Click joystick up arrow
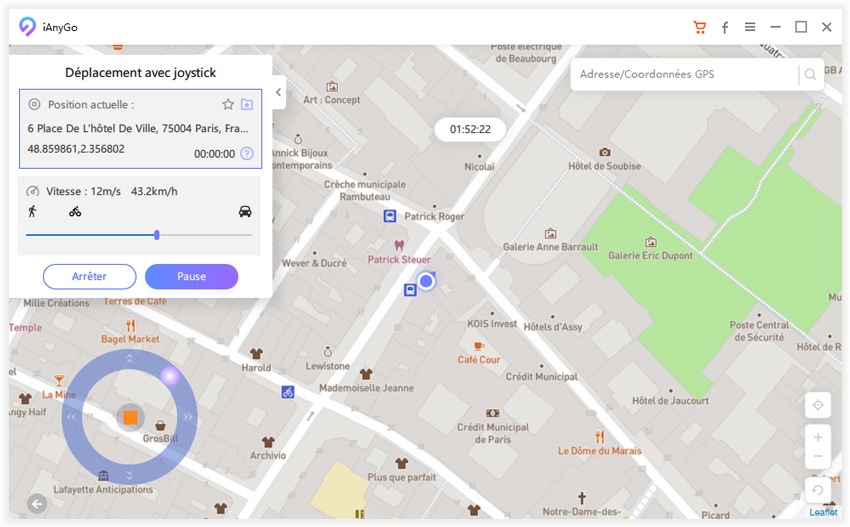The image size is (850, 527). coord(130,358)
